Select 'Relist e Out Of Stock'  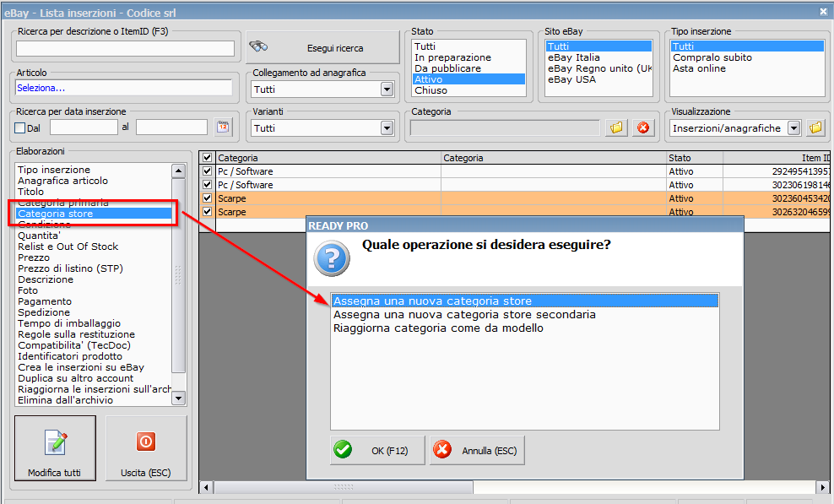point(94,247)
